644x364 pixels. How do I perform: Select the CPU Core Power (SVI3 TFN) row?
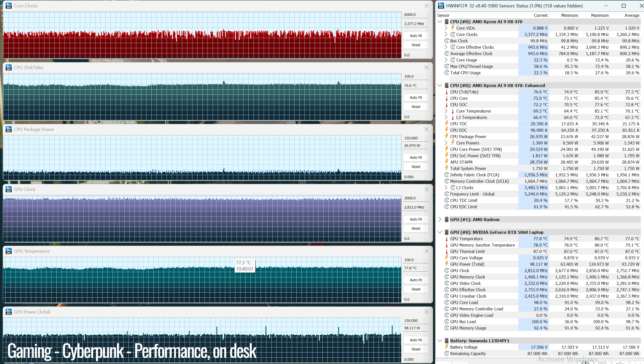point(539,149)
